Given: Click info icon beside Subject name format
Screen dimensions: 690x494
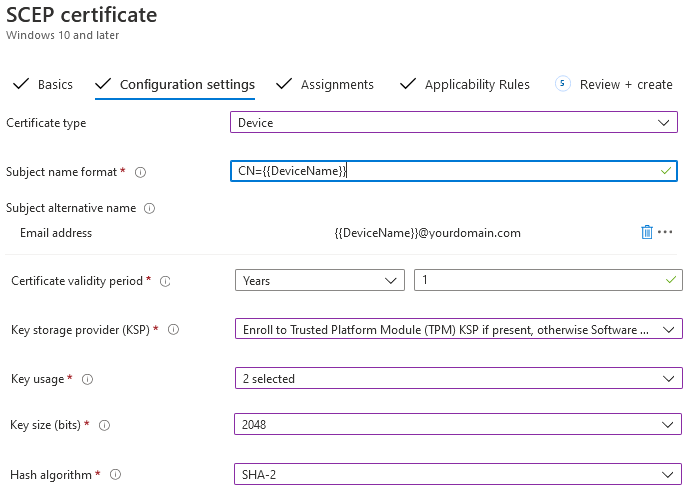Looking at the screenshot, I should coord(140,172).
